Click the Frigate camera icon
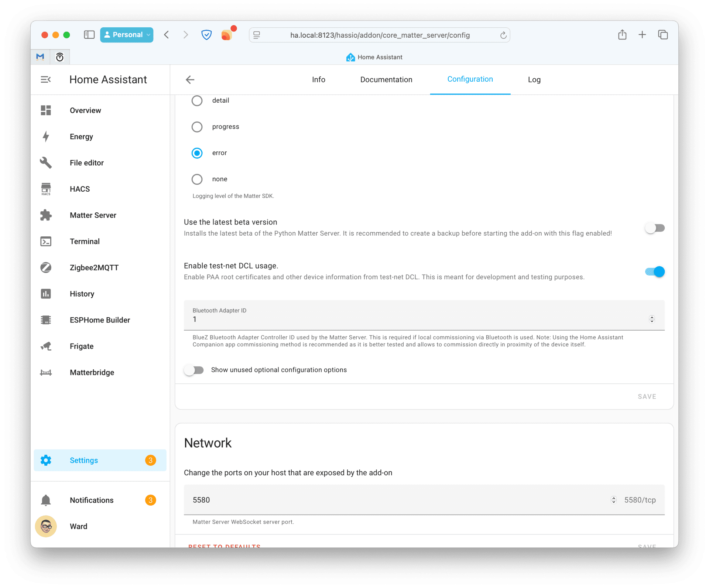This screenshot has height=588, width=709. point(46,346)
